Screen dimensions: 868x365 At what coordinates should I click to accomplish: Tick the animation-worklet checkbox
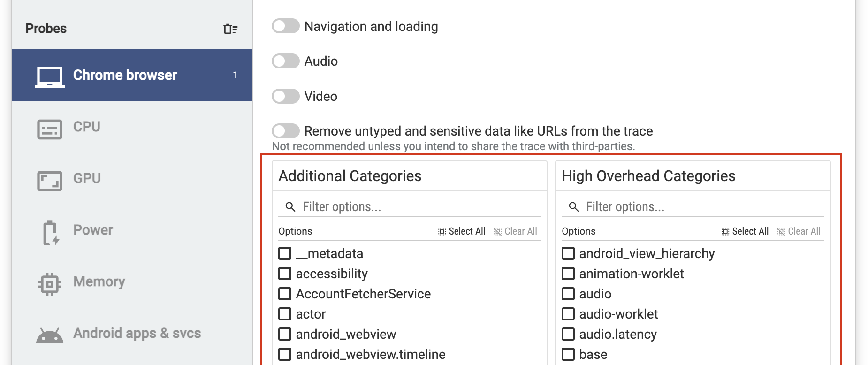pyautogui.click(x=568, y=274)
